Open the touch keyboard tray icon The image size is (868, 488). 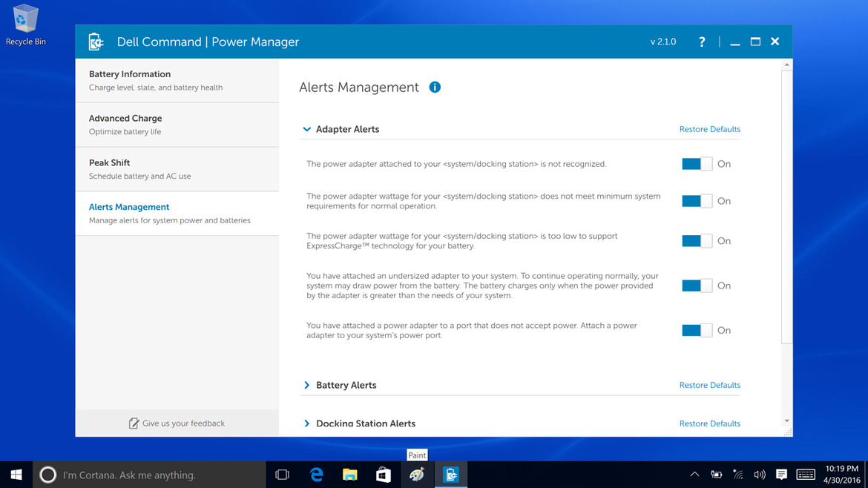(x=806, y=474)
